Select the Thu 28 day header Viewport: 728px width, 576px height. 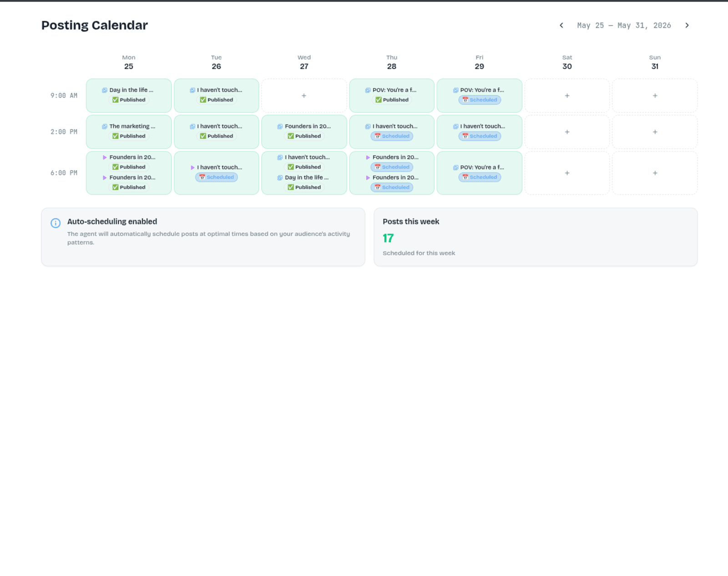[392, 62]
